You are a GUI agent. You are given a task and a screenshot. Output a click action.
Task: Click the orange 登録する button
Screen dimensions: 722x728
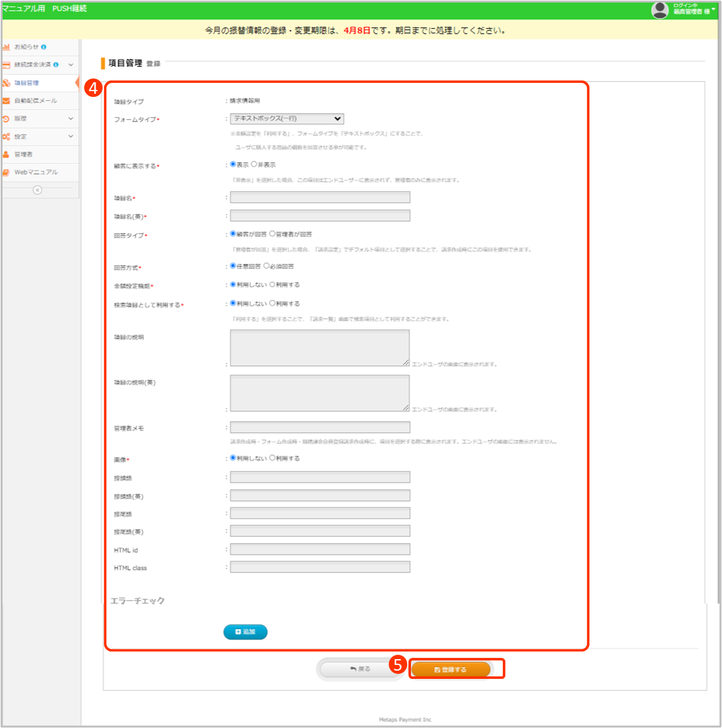(451, 669)
